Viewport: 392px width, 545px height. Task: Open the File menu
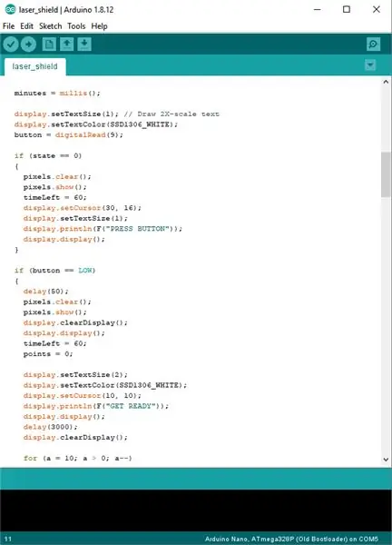[x=9, y=26]
